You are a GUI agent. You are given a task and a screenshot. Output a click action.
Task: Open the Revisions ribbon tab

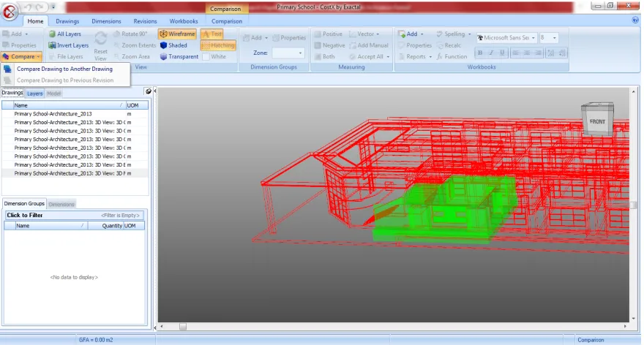point(145,21)
